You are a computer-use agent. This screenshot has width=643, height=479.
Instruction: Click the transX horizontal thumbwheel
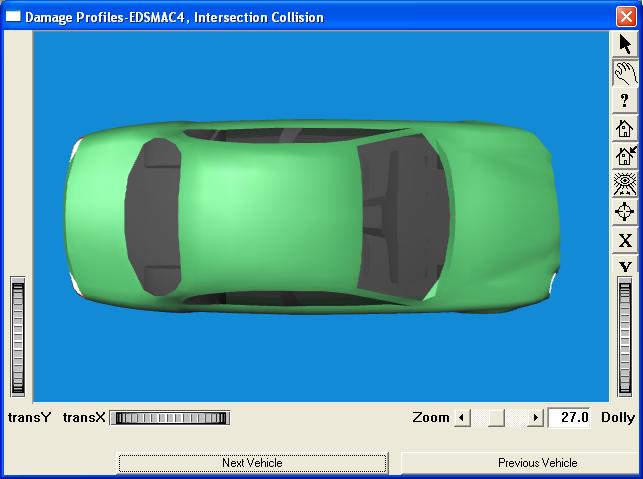(170, 418)
